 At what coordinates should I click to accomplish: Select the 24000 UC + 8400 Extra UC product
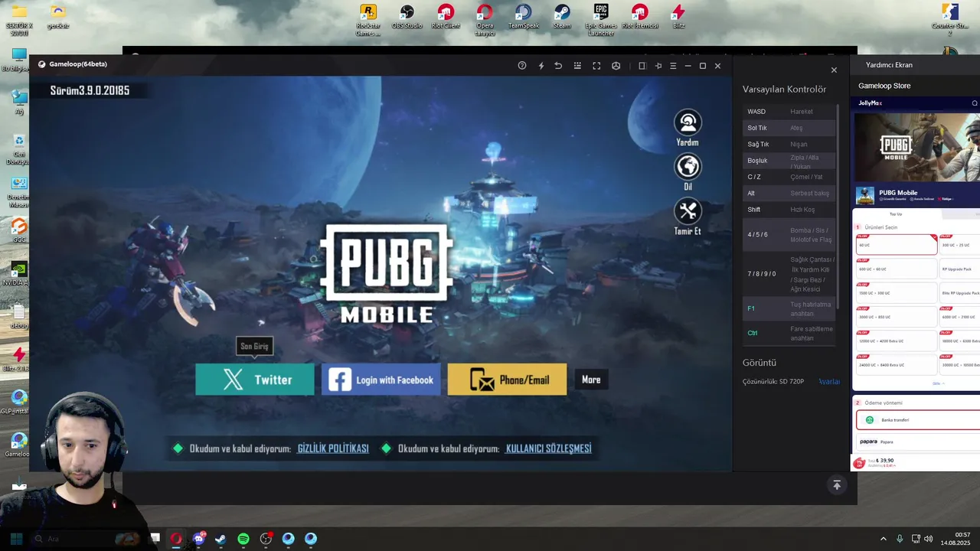coord(897,364)
